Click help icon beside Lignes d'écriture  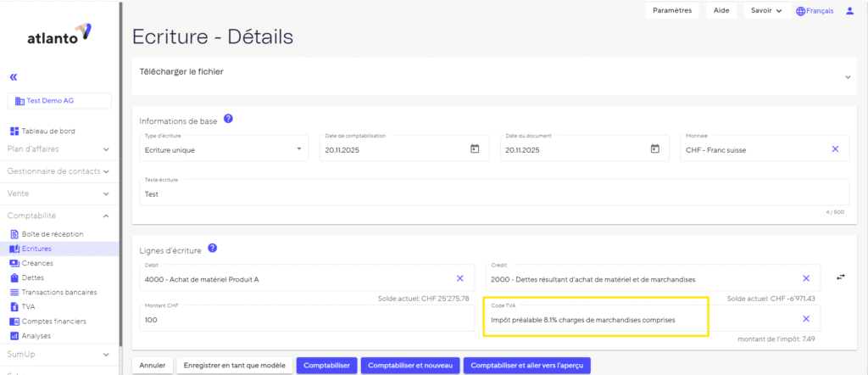(x=212, y=248)
